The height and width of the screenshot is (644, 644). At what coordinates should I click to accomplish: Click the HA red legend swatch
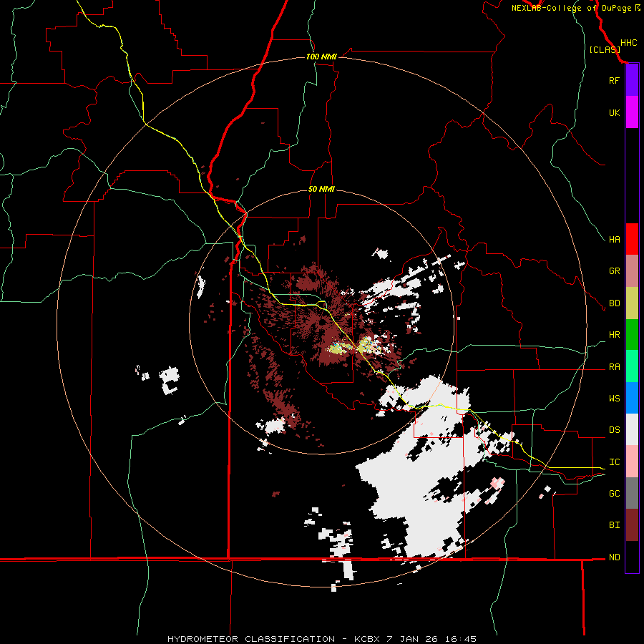pyautogui.click(x=632, y=239)
